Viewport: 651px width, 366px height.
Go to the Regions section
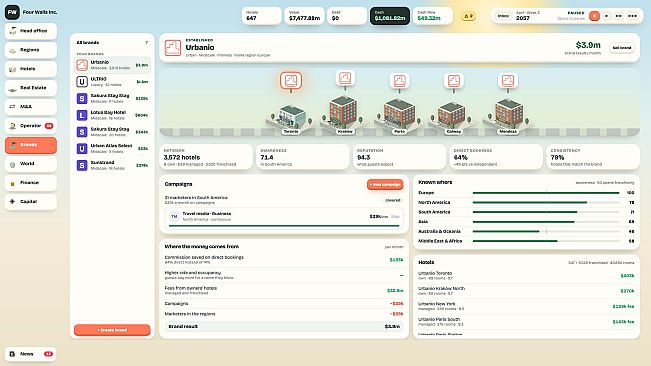(31, 50)
